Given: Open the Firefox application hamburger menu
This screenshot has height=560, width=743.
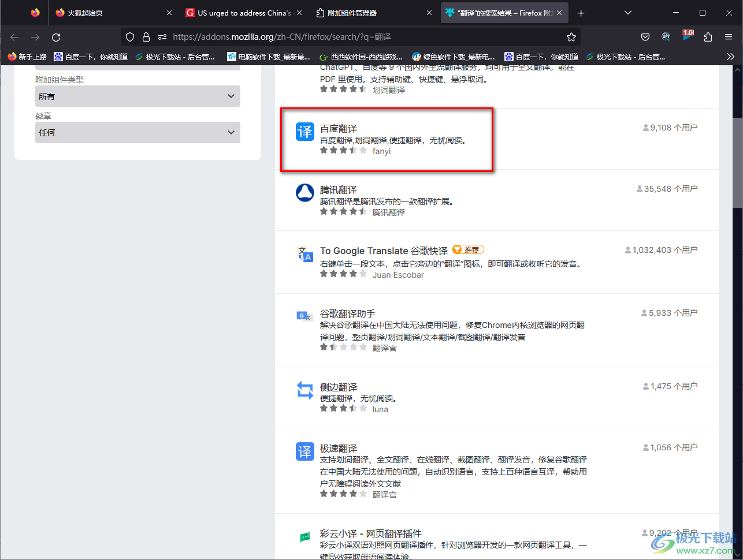Looking at the screenshot, I should pyautogui.click(x=729, y=37).
